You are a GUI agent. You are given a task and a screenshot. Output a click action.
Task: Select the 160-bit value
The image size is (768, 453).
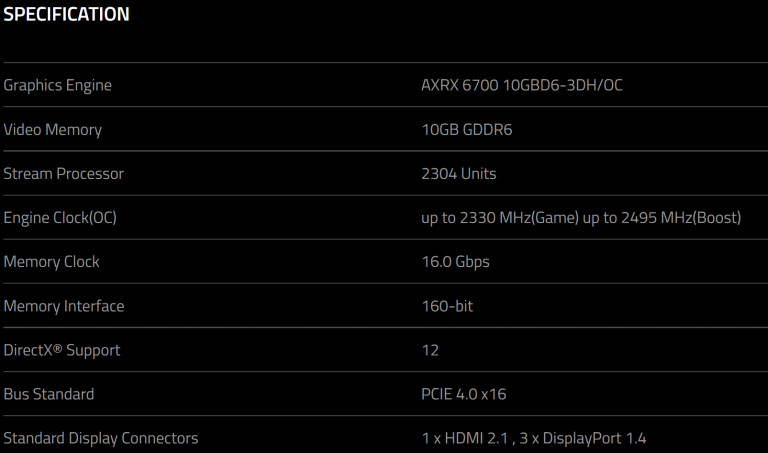point(447,306)
